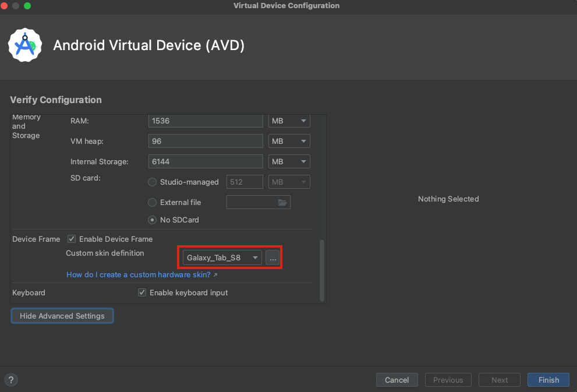This screenshot has height=392, width=577.
Task: Select the No SDCard radio button
Action: click(x=152, y=220)
